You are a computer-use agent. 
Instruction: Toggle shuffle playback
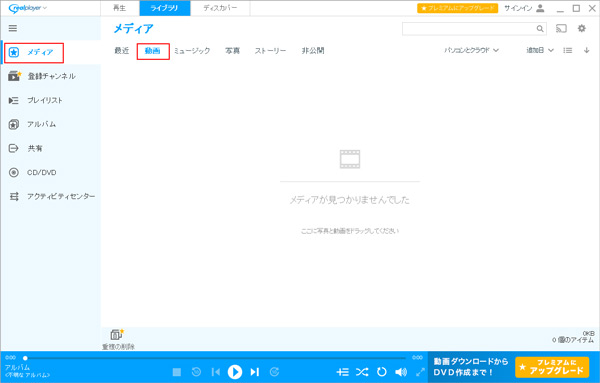pos(362,372)
